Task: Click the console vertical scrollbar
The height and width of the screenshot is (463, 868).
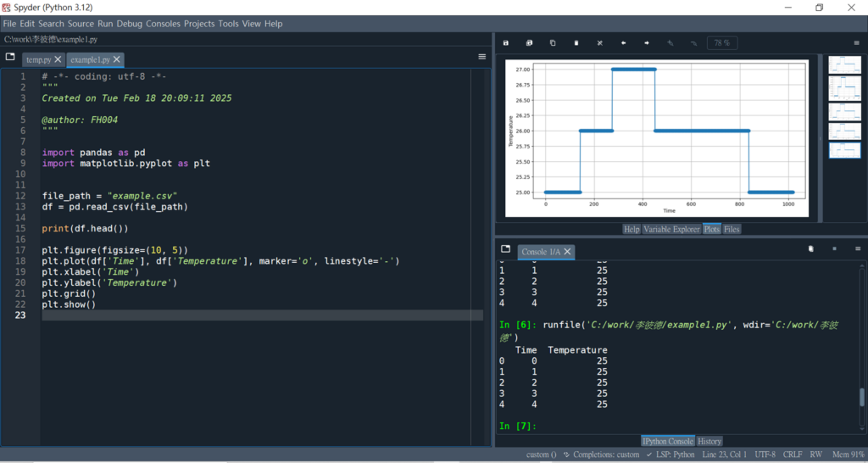Action: pos(862,399)
